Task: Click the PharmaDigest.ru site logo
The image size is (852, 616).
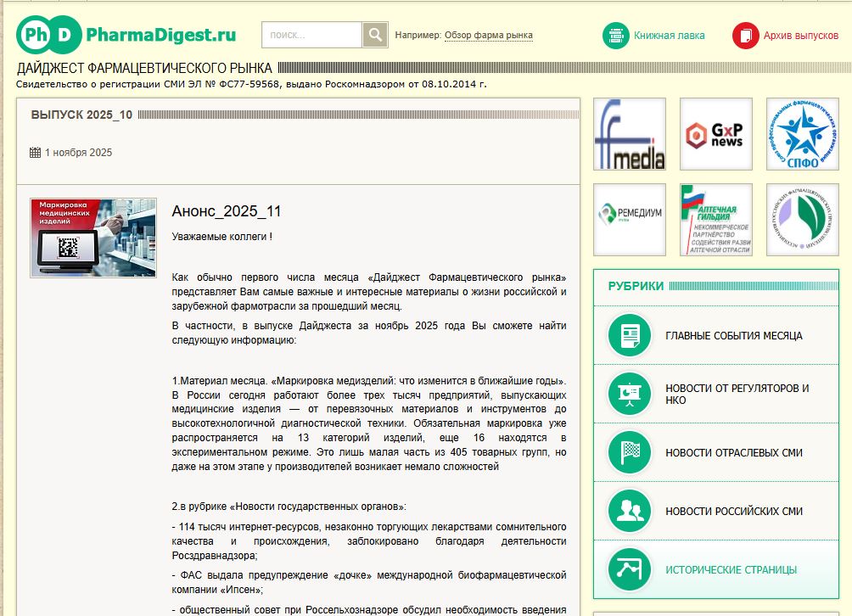Action: click(x=126, y=35)
